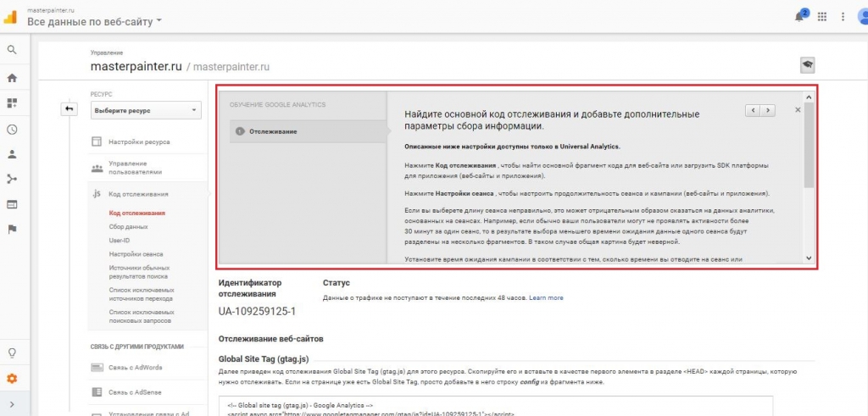Click tracking ID 'UA-109259125-1' text
Screen dimensions: 868x416
point(257,312)
